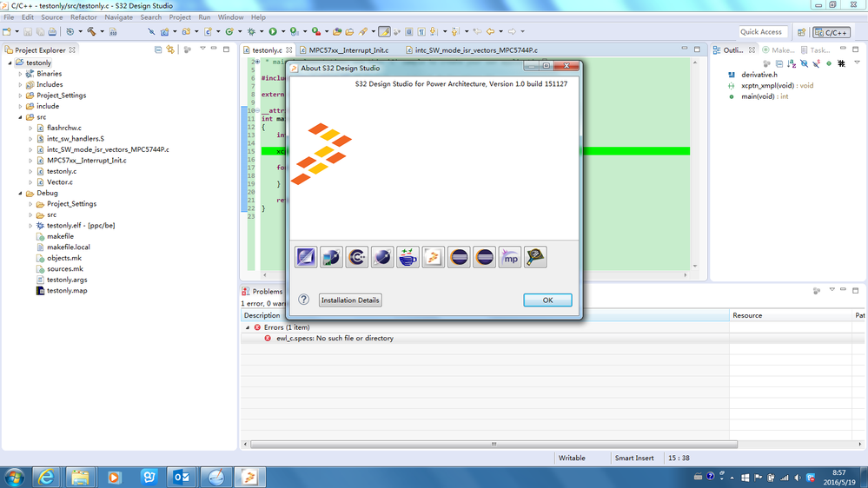Click the help question mark in About dialog
The image size is (868, 488).
point(304,300)
